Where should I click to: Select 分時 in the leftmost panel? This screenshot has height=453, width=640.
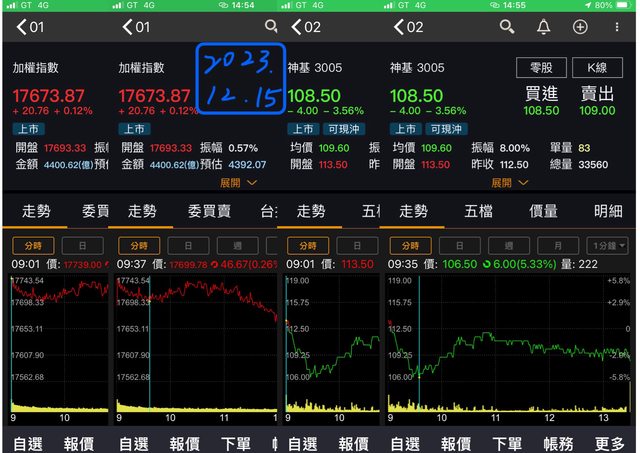[x=32, y=245]
